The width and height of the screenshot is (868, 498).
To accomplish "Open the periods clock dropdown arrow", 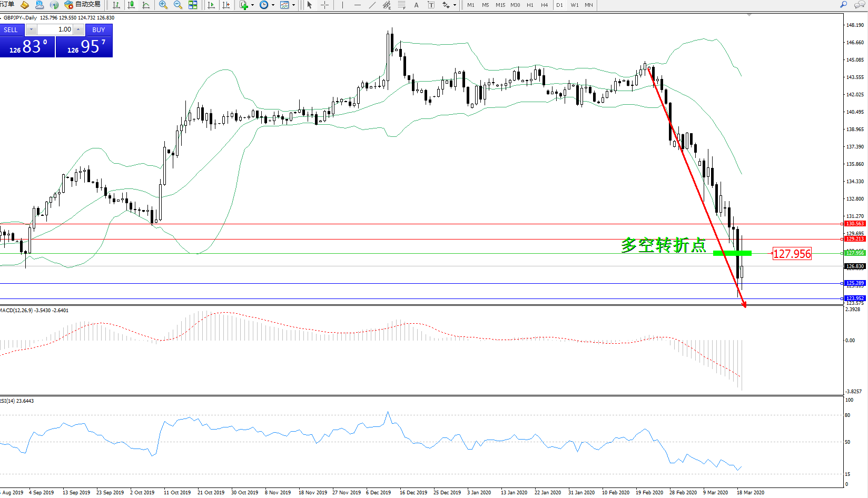I will pyautogui.click(x=273, y=5).
